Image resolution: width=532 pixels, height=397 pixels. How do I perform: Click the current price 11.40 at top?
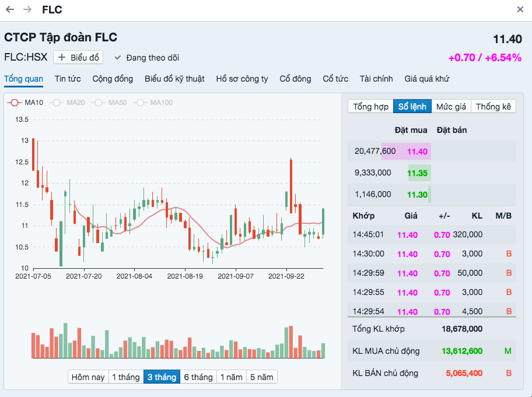point(508,39)
